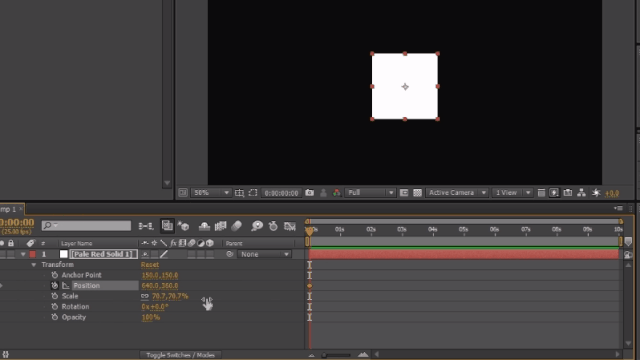
Task: Toggle Scale constrain proportions link icon
Action: click(x=144, y=296)
